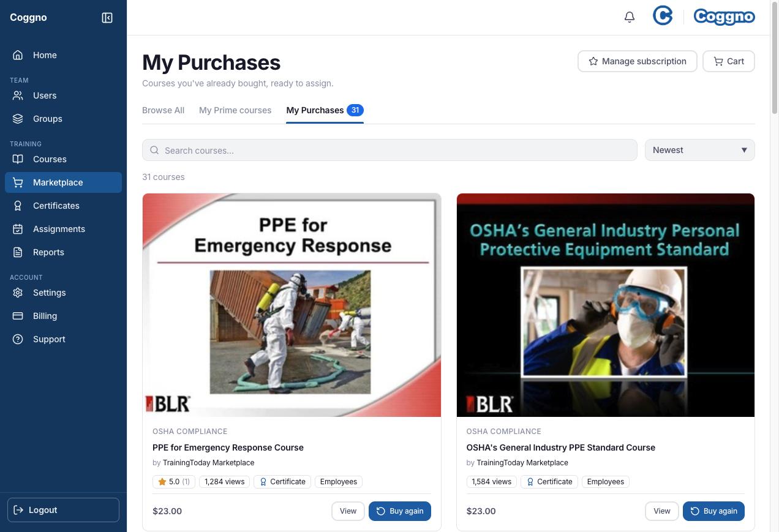Open Billing in the sidebar
The image size is (779, 532).
point(63,316)
